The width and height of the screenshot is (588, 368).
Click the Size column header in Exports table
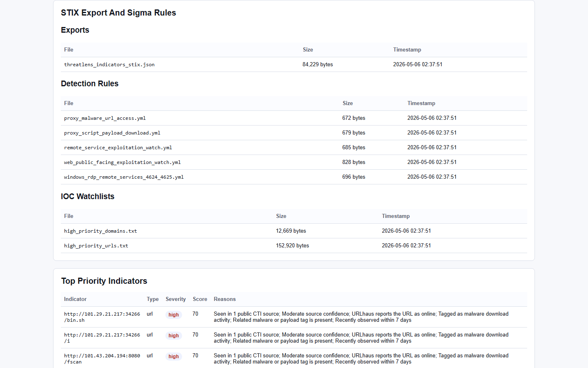308,50
